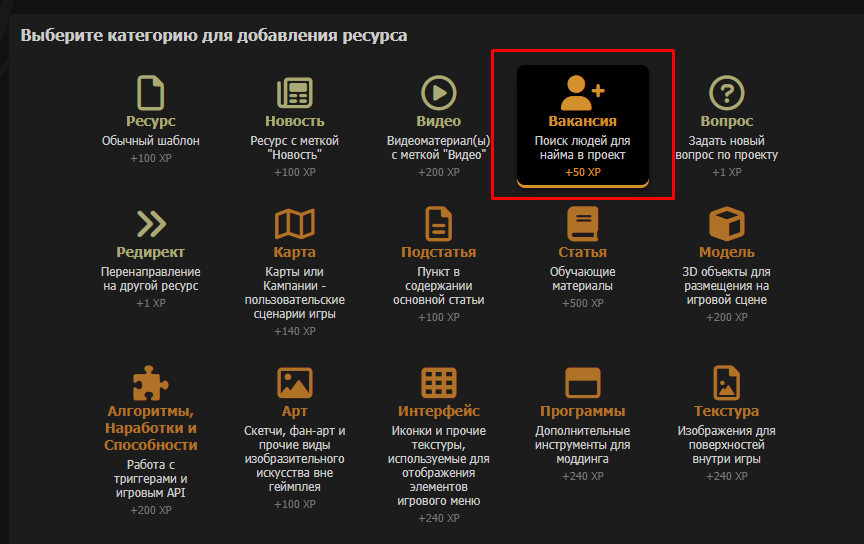Select the Арт category title
Viewport: 864px width, 544px height.
tap(295, 411)
